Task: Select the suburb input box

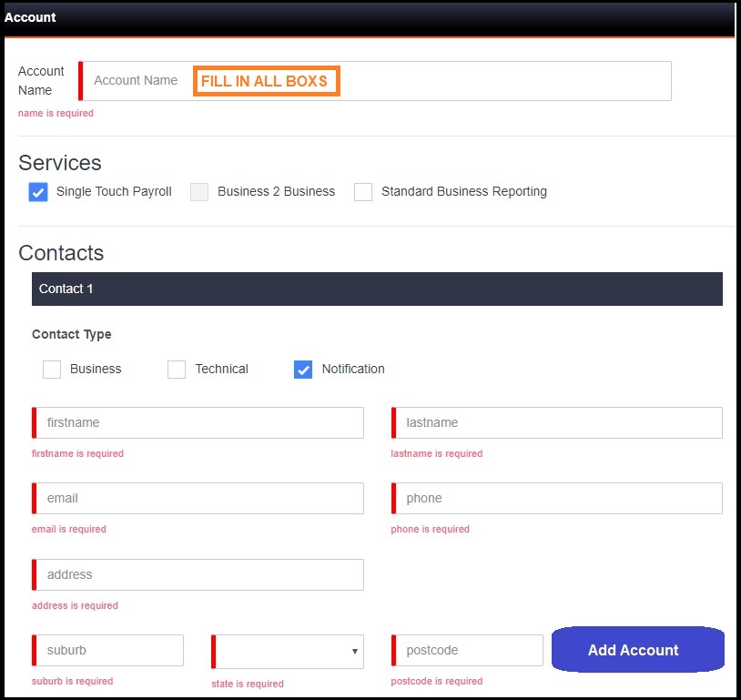Action: [x=107, y=650]
